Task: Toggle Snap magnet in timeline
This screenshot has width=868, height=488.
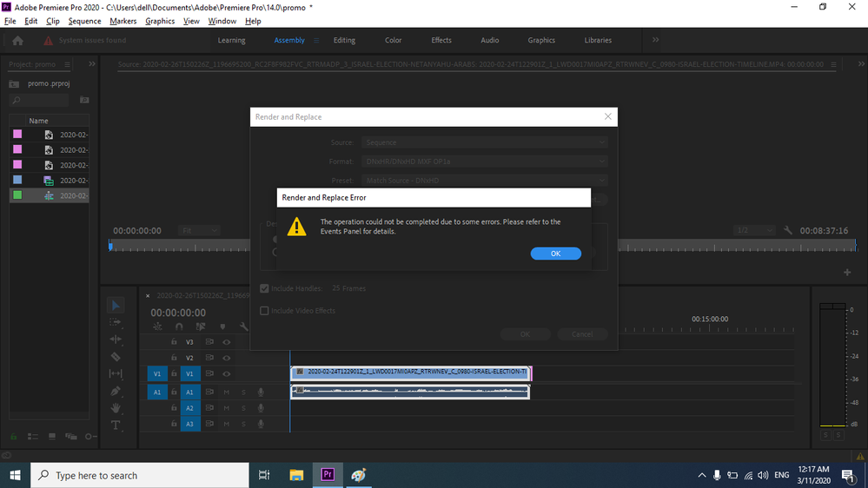Action: (x=179, y=327)
